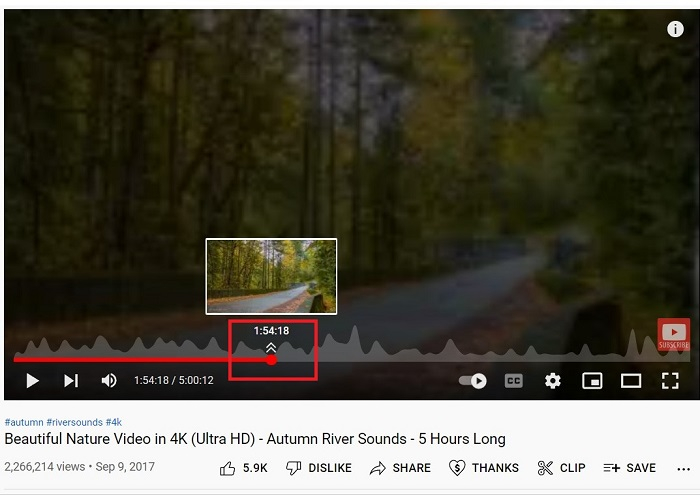Toggle closed captions (CC)

click(x=513, y=381)
